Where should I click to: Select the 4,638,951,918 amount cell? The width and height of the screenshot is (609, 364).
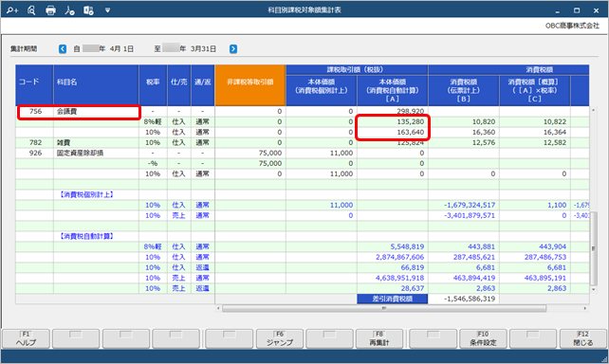click(x=393, y=279)
